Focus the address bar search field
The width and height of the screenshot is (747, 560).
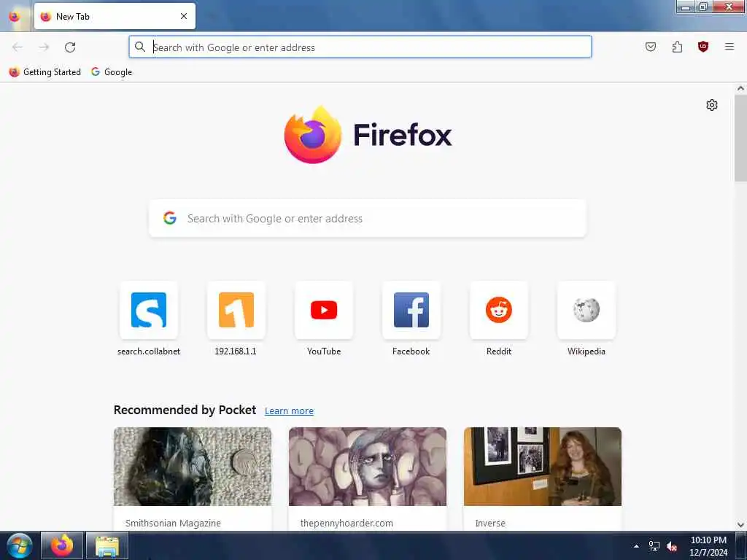[360, 47]
